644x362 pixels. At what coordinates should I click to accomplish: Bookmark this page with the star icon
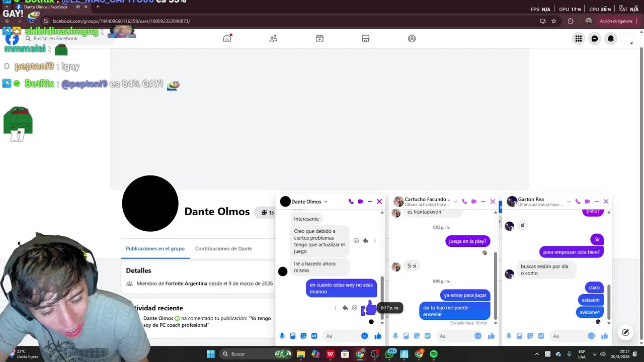point(554,21)
